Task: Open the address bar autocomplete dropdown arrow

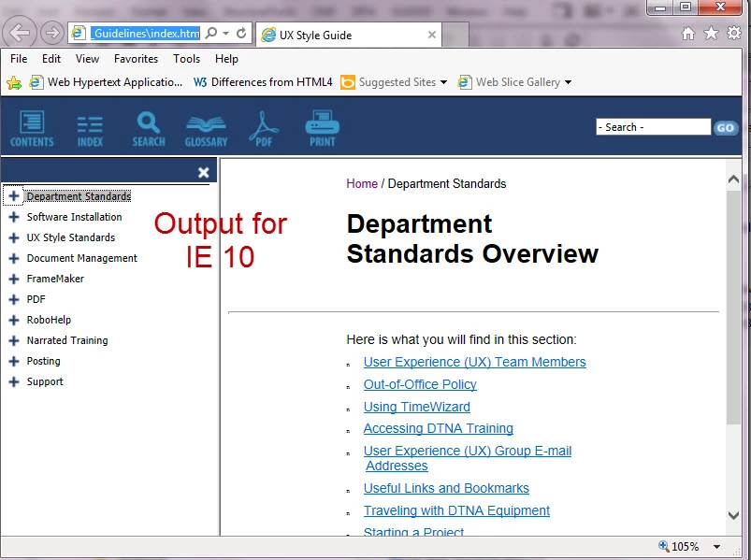Action: 225,33
